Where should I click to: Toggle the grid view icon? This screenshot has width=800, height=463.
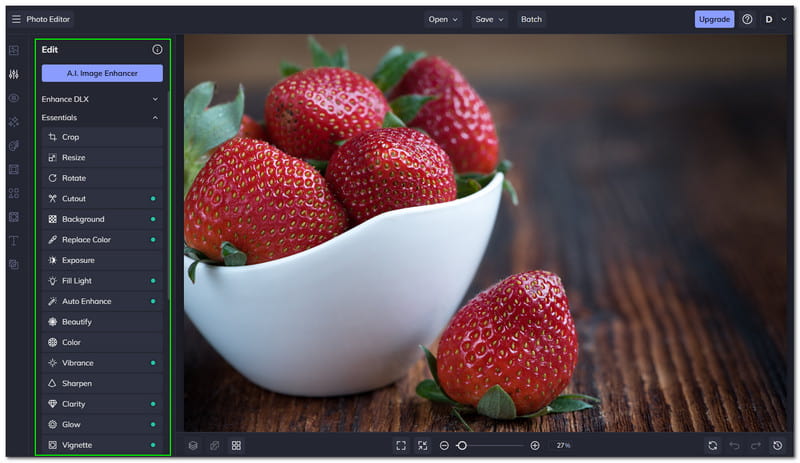pyautogui.click(x=236, y=445)
